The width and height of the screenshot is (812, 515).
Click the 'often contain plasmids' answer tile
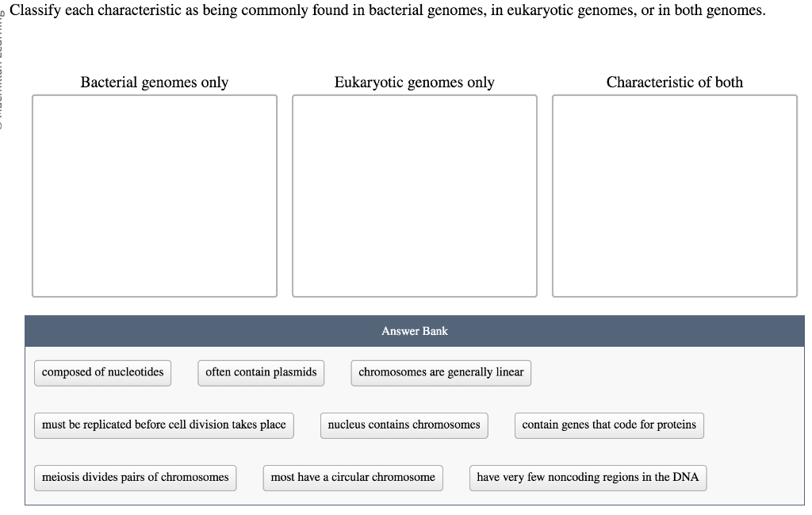click(x=261, y=372)
